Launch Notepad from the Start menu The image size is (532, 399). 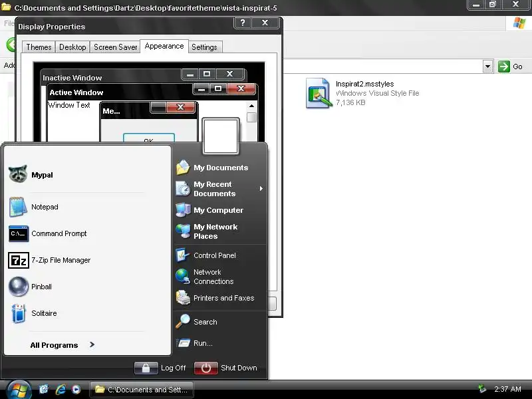pos(33,207)
